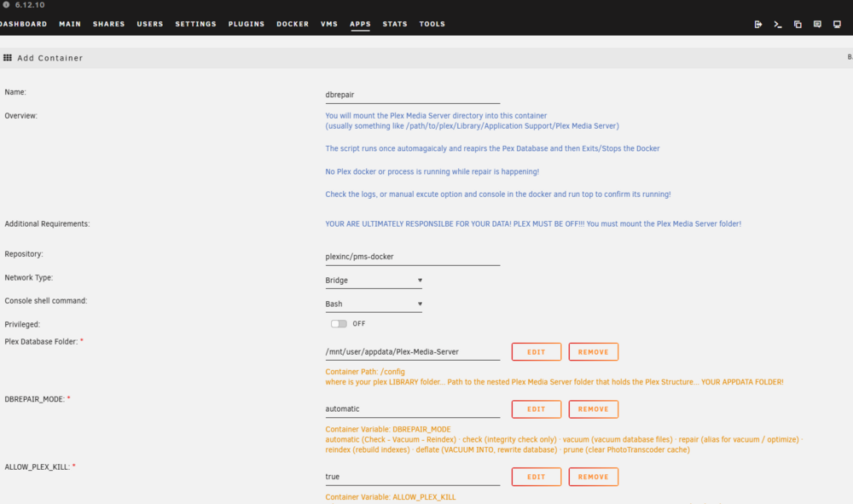Click the Overview label
This screenshot has height=504, width=853.
tap(20, 116)
